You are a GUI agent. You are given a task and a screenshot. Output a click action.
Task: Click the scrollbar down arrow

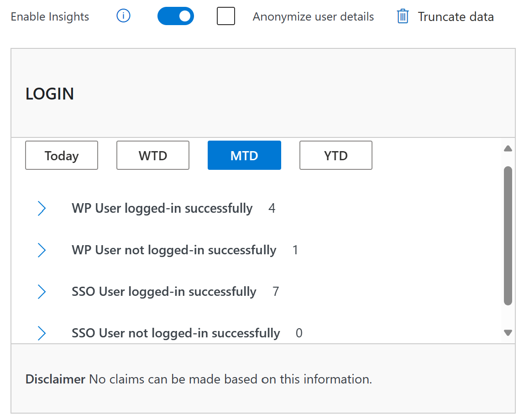[508, 332]
